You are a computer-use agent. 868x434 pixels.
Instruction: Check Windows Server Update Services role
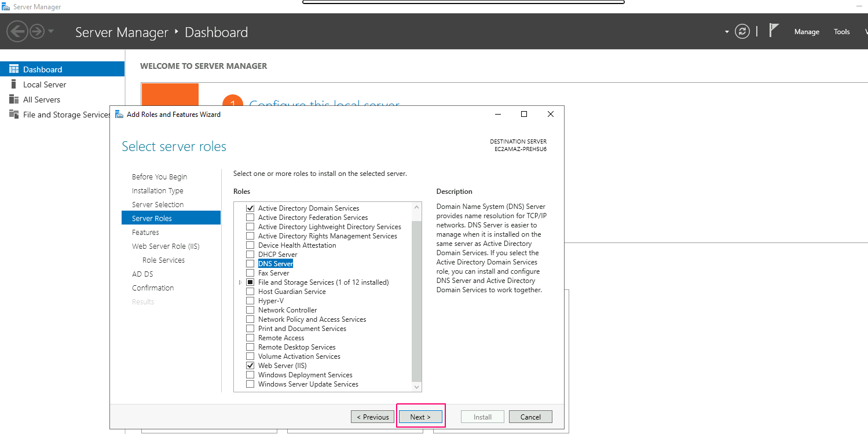[250, 384]
